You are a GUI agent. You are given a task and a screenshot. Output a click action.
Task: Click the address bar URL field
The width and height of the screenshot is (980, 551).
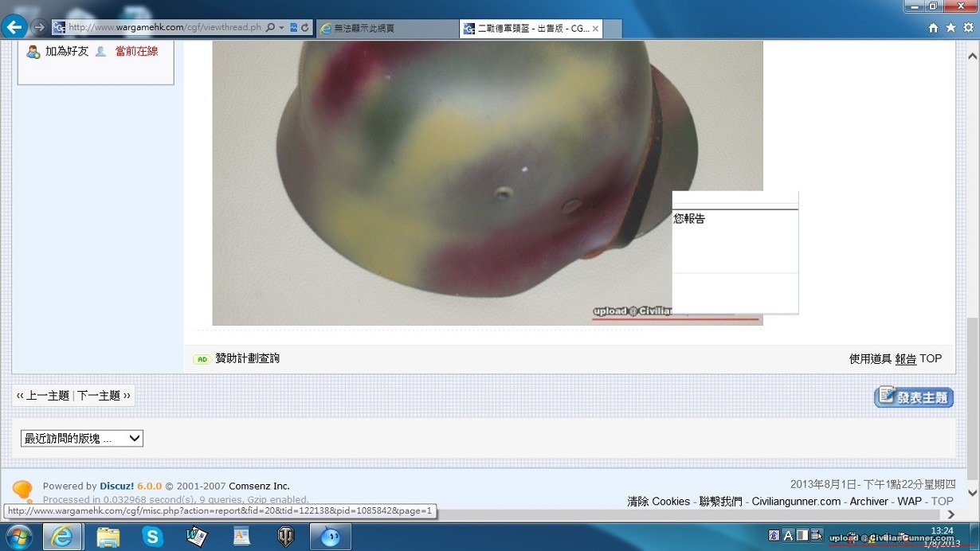pyautogui.click(x=163, y=27)
